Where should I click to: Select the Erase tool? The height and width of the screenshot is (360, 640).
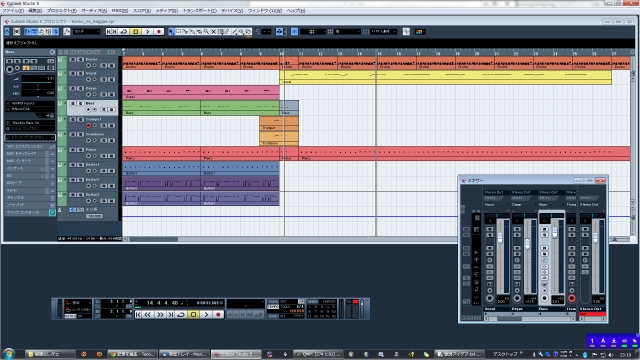[199, 31]
